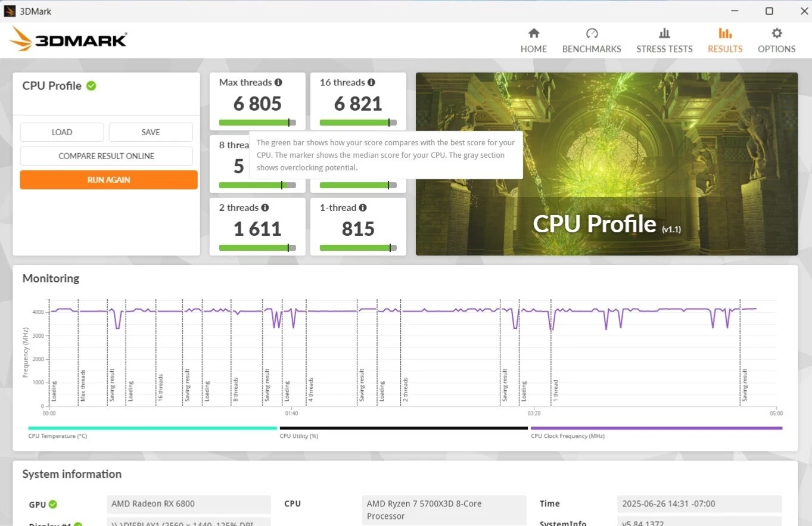Click the 4000 value on frequency axis
This screenshot has width=812, height=526.
(38, 312)
